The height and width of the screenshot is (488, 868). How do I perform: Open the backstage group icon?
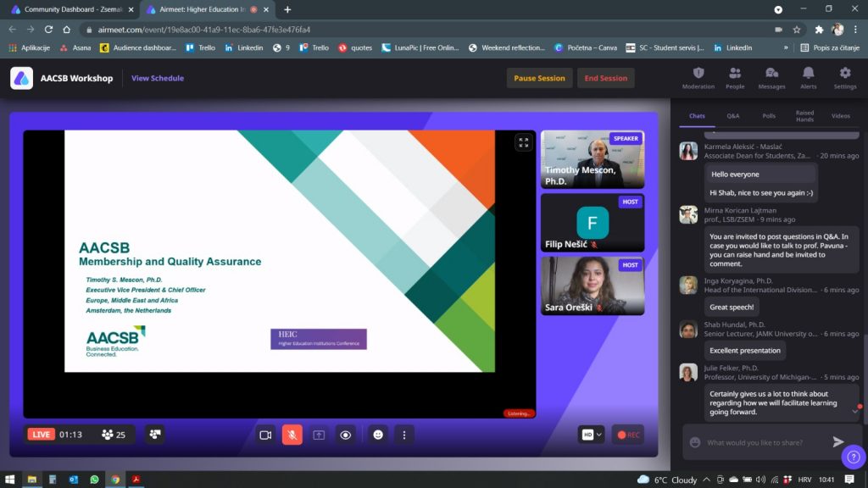point(155,435)
